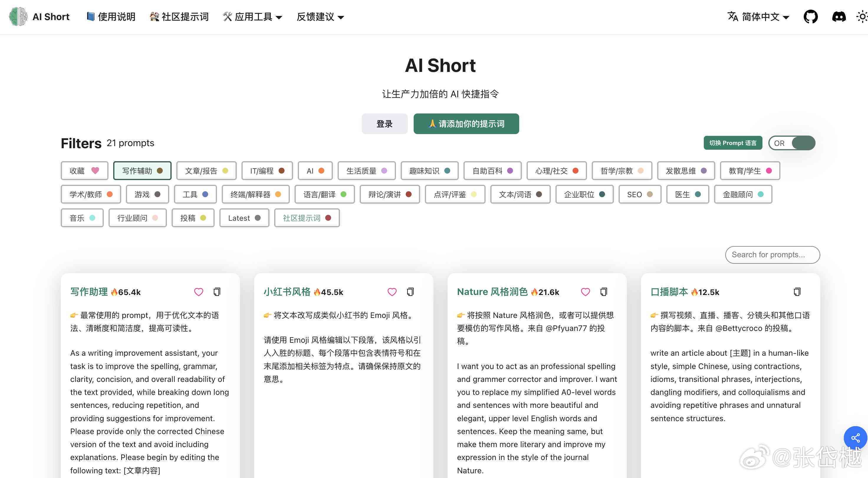Favorite the 小红书风格 prompt card
868x478 pixels.
(392, 292)
